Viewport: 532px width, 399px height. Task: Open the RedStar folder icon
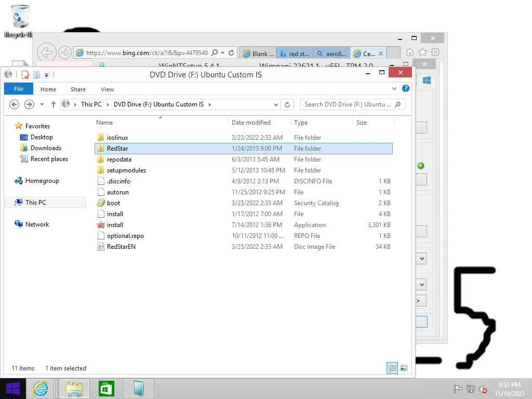tap(100, 148)
